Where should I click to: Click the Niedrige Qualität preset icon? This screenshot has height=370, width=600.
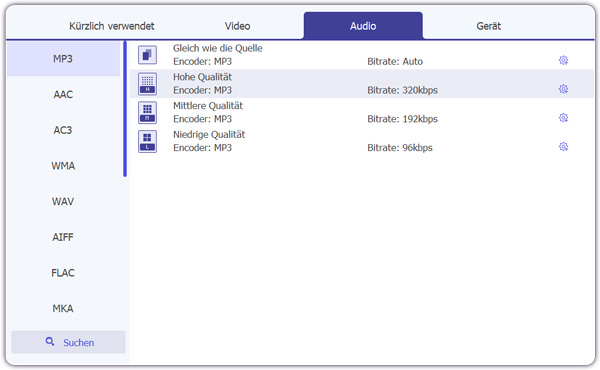[147, 141]
